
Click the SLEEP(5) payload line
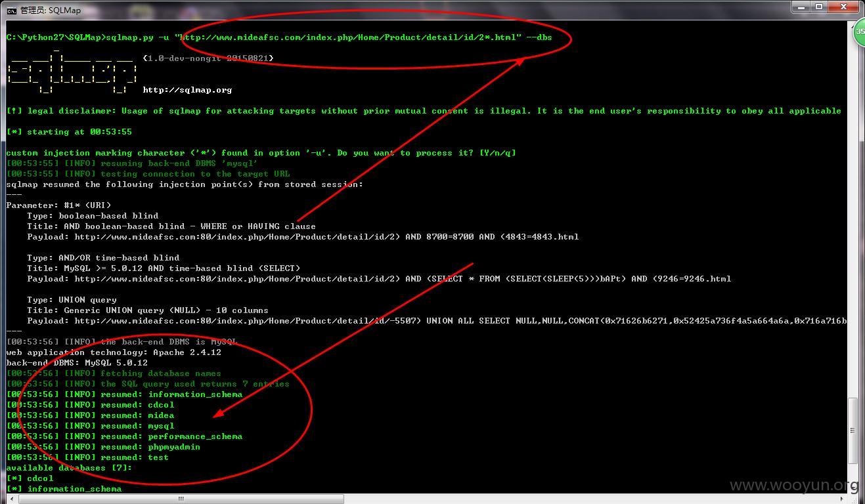click(x=379, y=279)
